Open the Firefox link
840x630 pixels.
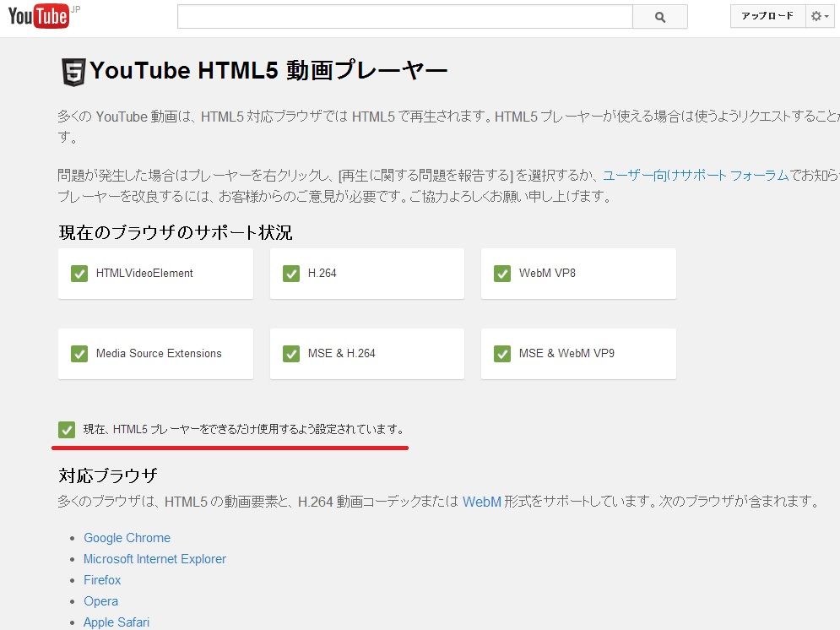pyautogui.click(x=102, y=580)
